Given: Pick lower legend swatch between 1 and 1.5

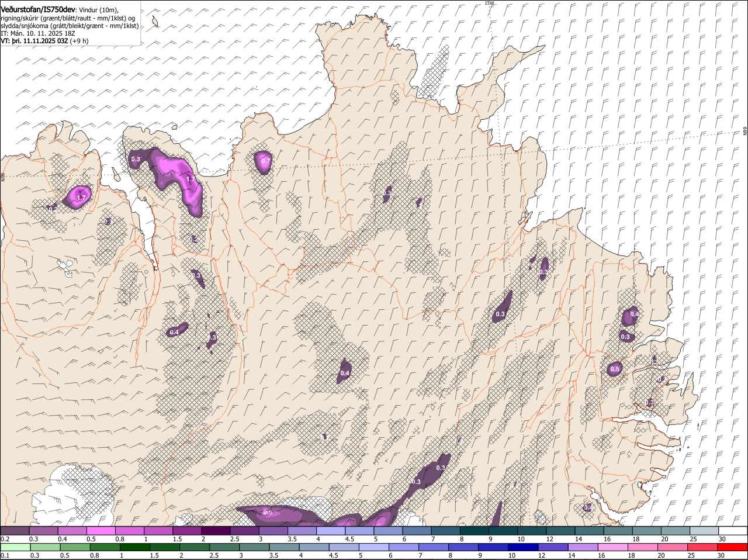Looking at the screenshot, I should coord(135,547).
